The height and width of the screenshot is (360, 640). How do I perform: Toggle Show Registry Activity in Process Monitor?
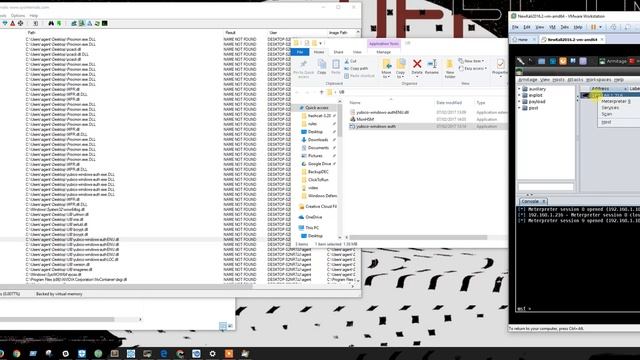tap(74, 23)
